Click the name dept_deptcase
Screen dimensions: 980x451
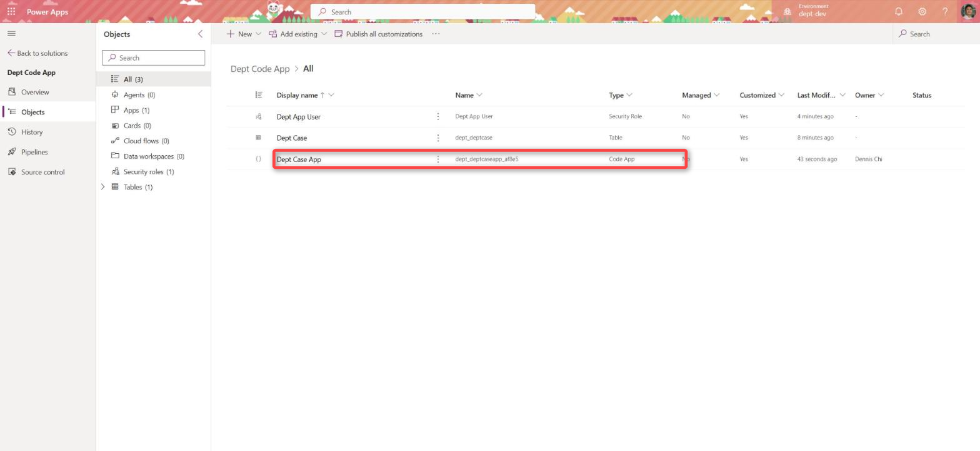click(x=474, y=138)
